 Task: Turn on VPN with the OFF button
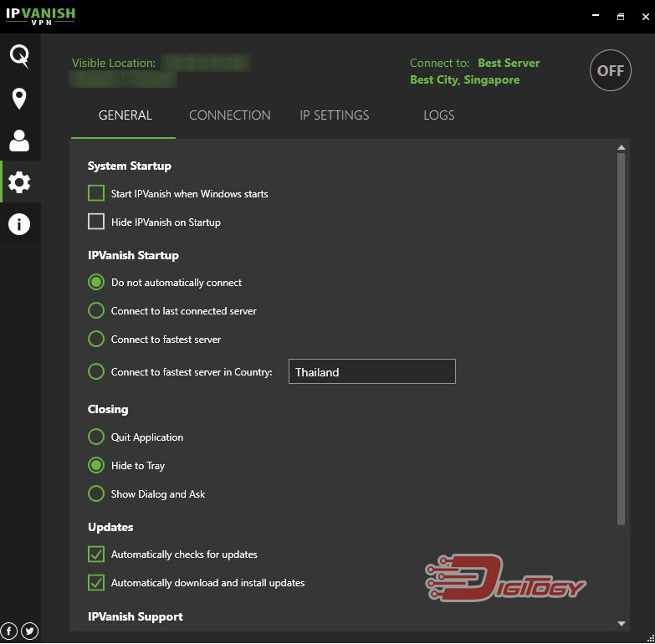point(611,70)
